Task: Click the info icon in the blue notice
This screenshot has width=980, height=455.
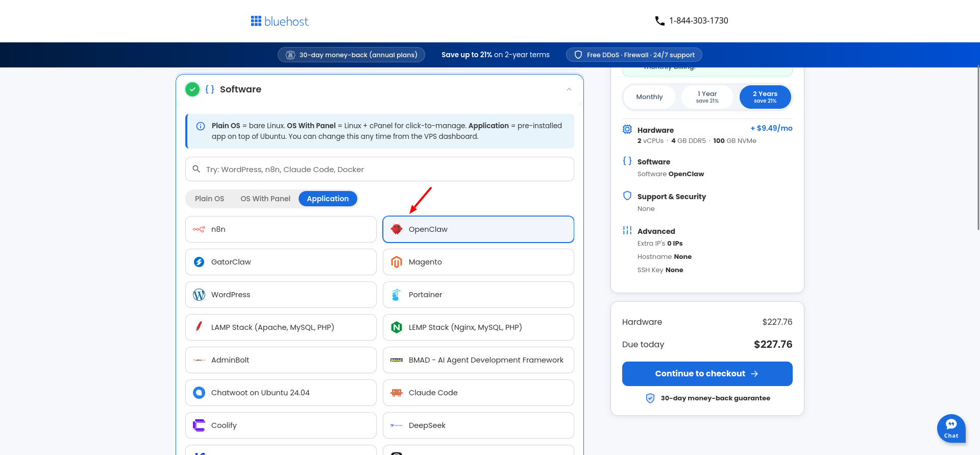Action: (x=201, y=126)
